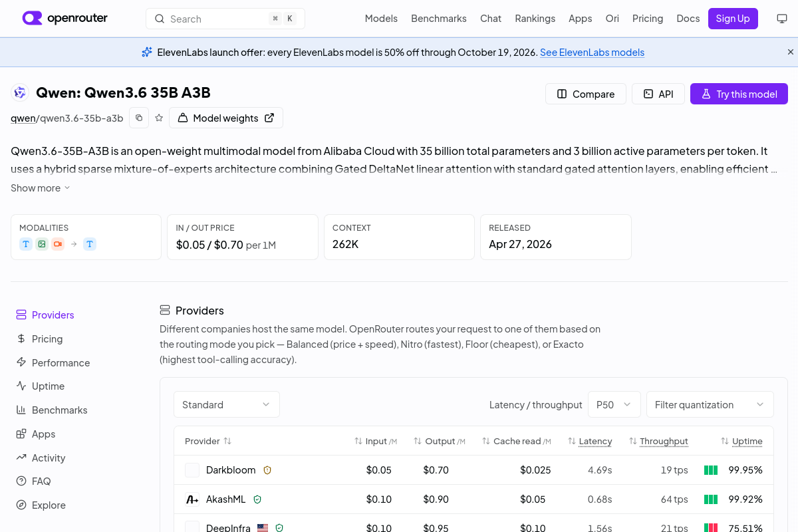Click the OpenRouter logo
798x532 pixels.
(x=65, y=18)
